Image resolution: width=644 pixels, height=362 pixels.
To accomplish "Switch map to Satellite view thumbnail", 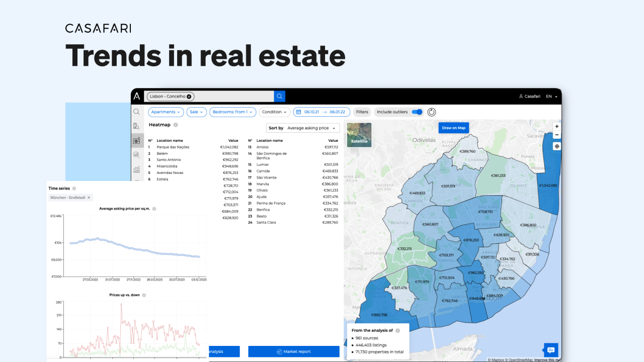I will click(359, 135).
